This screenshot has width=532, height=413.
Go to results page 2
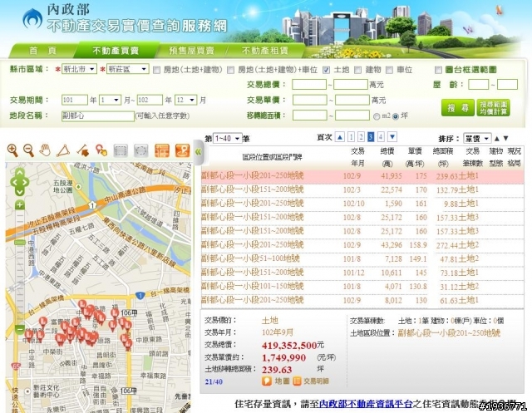[x=361, y=137]
